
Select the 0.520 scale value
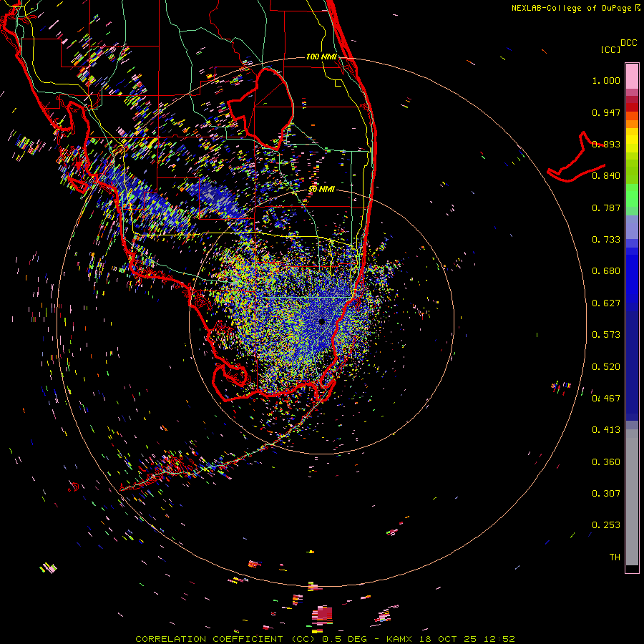[x=606, y=367]
